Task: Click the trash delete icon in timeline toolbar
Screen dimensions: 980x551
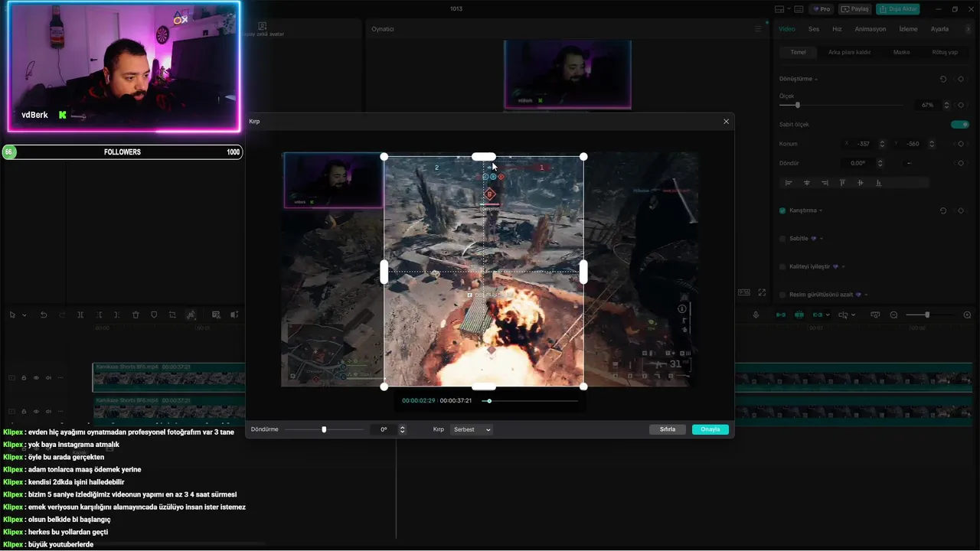Action: [x=136, y=315]
